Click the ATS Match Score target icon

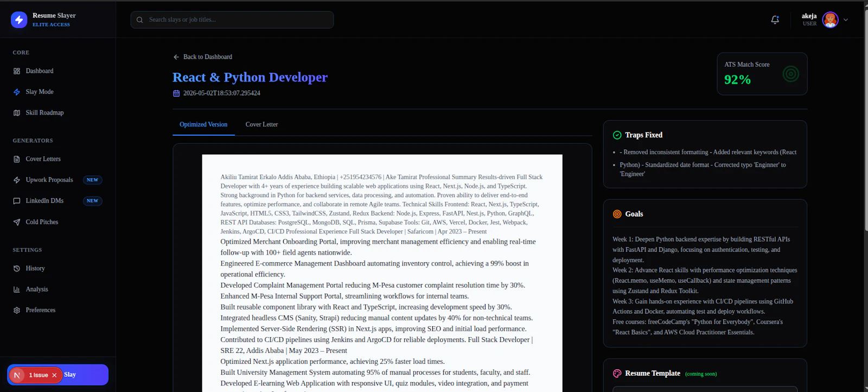pyautogui.click(x=791, y=74)
